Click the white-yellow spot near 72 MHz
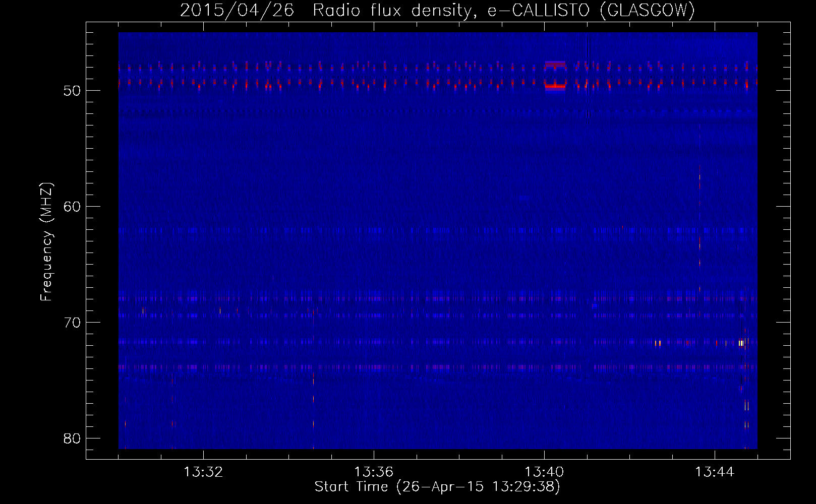 (741, 343)
